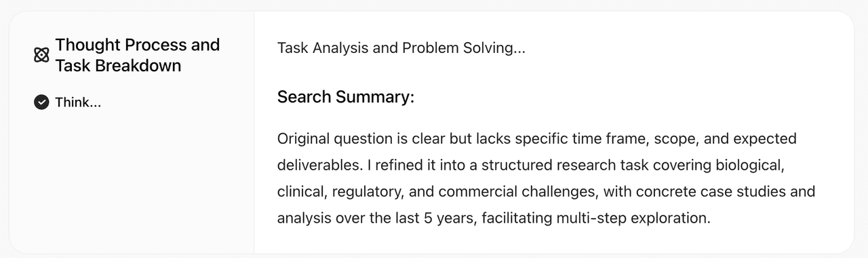Image resolution: width=868 pixels, height=258 pixels.
Task: Click the "Task Breakdown" line of the sidebar title
Action: pyautogui.click(x=119, y=66)
